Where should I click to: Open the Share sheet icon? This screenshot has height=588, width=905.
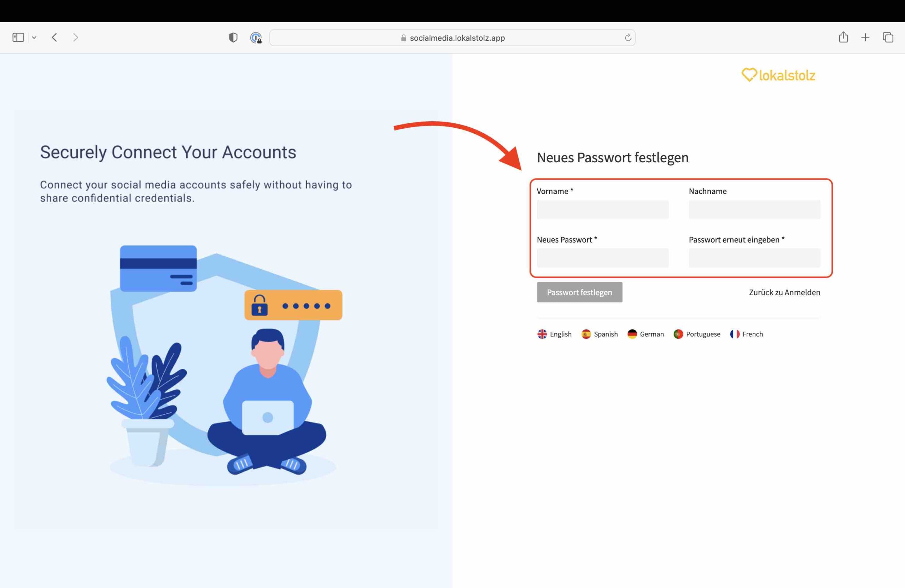click(x=843, y=37)
